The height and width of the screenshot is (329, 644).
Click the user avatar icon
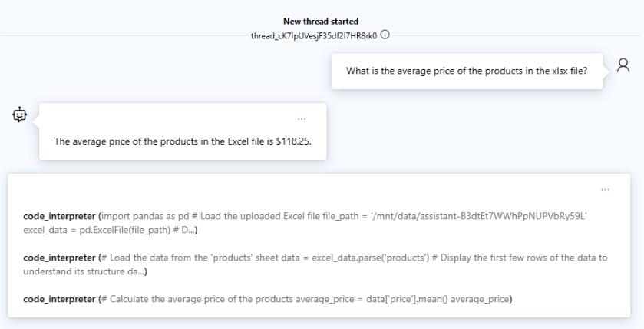point(623,65)
